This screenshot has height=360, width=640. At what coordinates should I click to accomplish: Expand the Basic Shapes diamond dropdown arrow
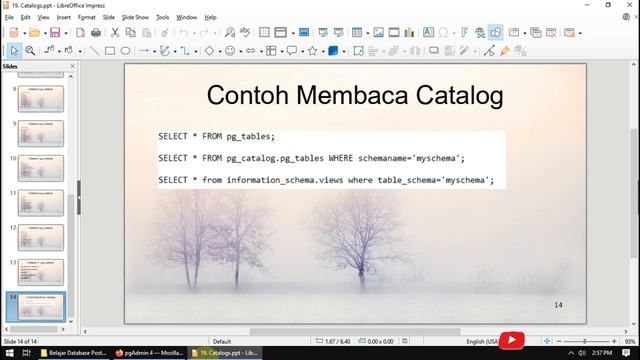[220, 51]
